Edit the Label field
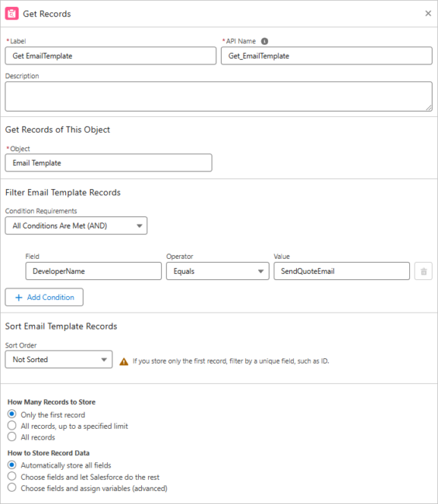 111,56
